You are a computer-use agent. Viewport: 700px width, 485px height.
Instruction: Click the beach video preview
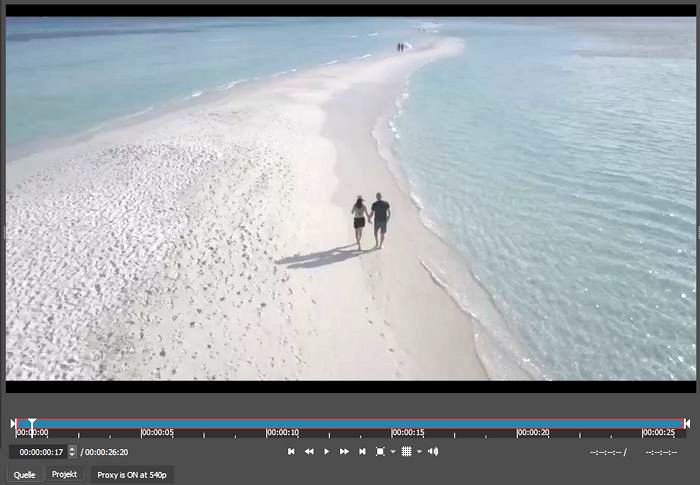350,198
